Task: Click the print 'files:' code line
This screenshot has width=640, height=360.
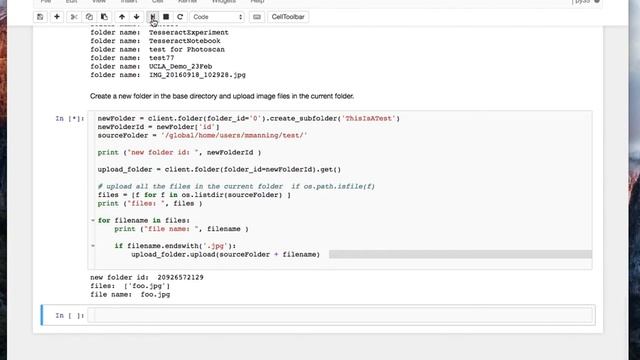Action: pos(150,203)
